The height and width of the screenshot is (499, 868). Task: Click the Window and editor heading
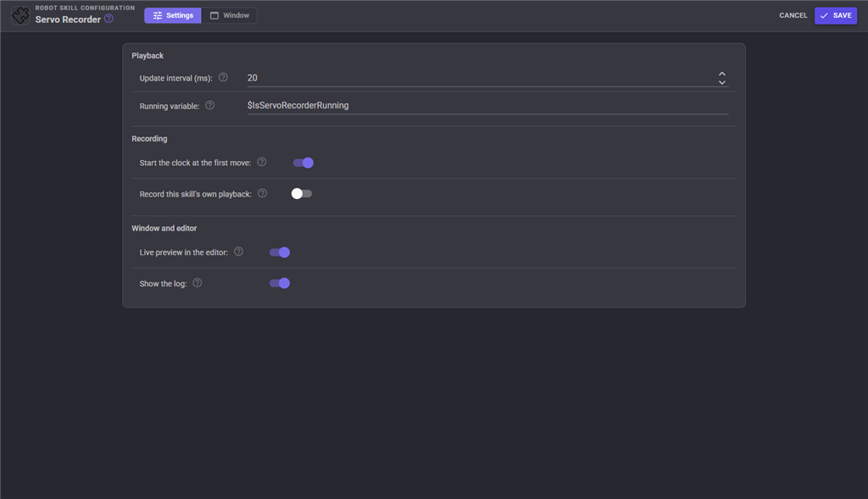[x=164, y=229]
